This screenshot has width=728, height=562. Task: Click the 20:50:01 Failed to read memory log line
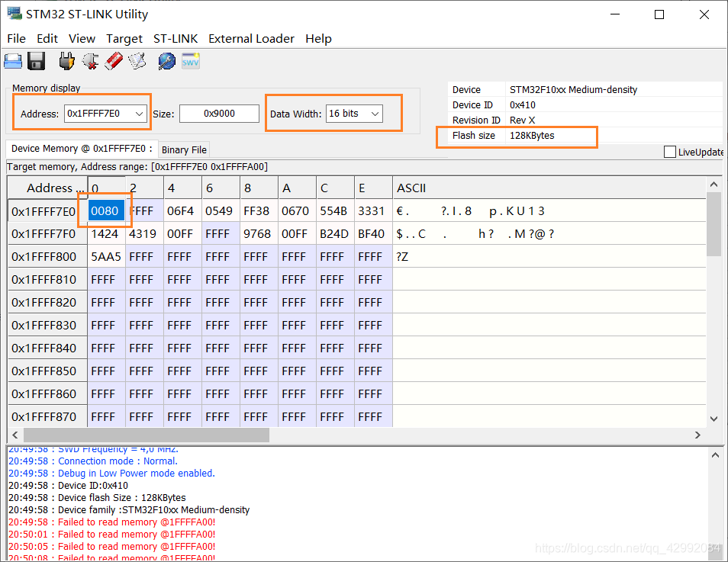point(111,534)
